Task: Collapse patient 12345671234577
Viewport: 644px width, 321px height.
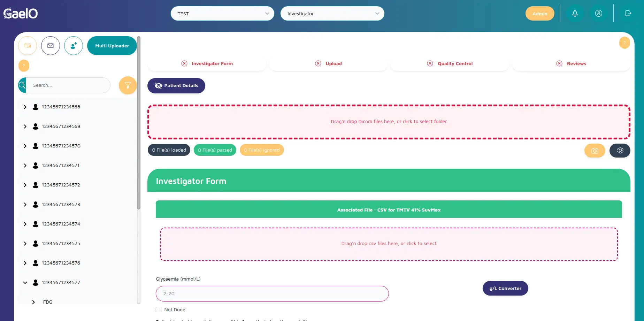Action: pos(25,283)
